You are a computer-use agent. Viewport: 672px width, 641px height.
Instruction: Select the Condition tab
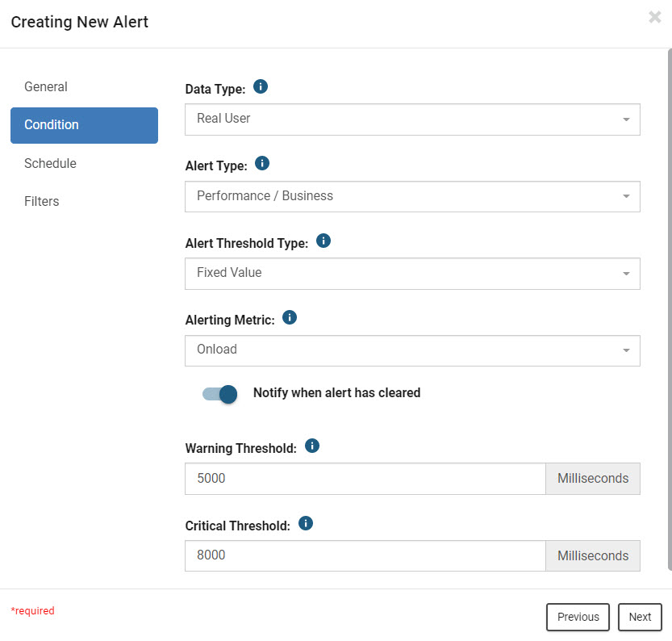pos(85,125)
